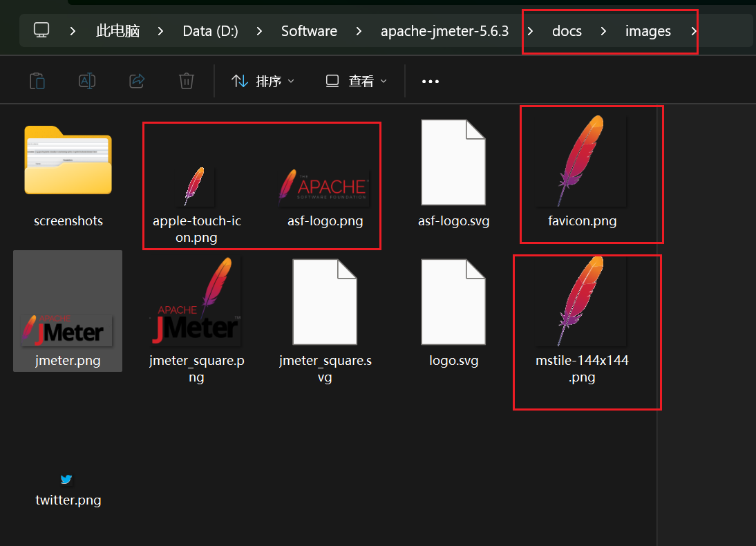Navigate to 此电脑 in breadcrumb
756x546 pixels.
pos(117,31)
